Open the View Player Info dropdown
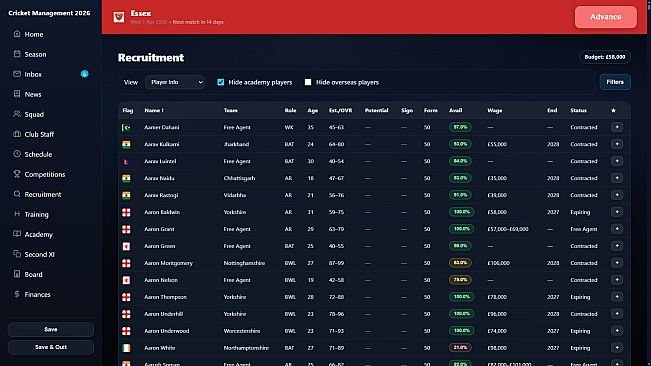Screen dimensions: 651x366 coord(175,82)
